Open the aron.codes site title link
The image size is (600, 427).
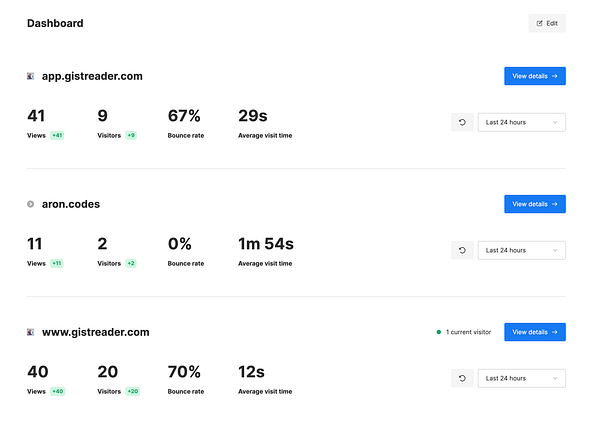(71, 204)
